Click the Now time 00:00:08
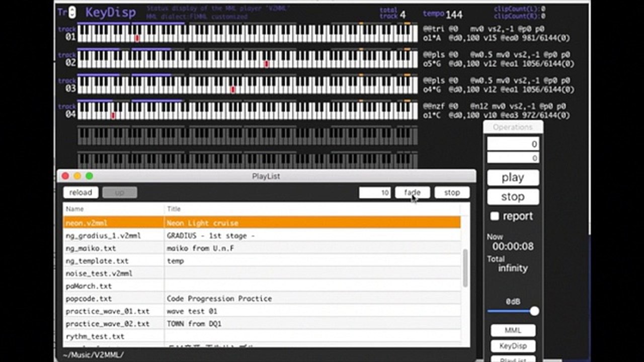644x362 pixels. (513, 246)
